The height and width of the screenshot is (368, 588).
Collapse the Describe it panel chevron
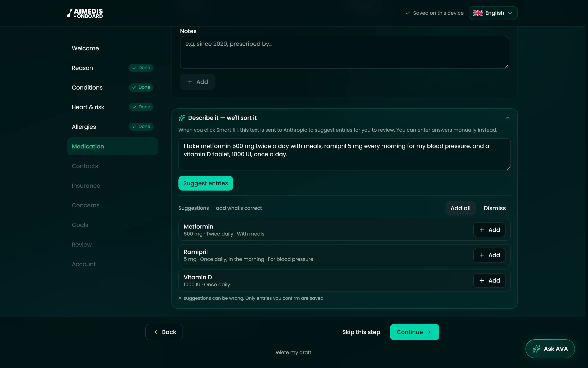(x=507, y=118)
